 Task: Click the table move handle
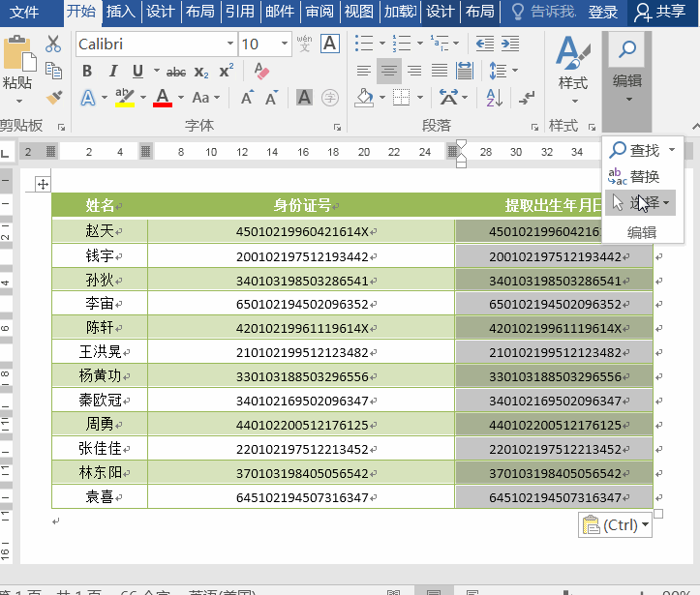43,184
